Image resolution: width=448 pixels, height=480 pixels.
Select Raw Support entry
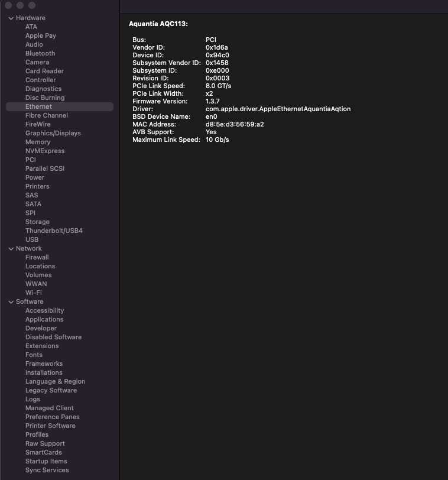pyautogui.click(x=45, y=444)
